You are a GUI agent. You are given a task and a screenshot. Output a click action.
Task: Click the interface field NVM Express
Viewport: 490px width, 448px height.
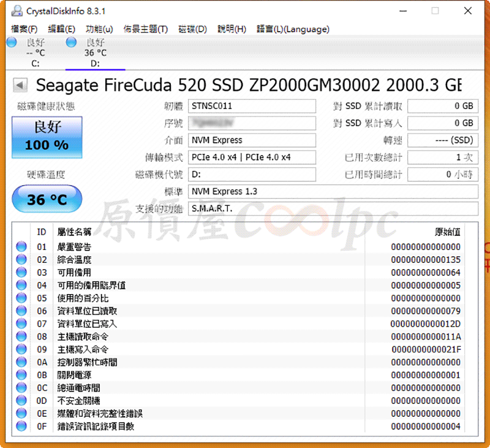point(252,140)
